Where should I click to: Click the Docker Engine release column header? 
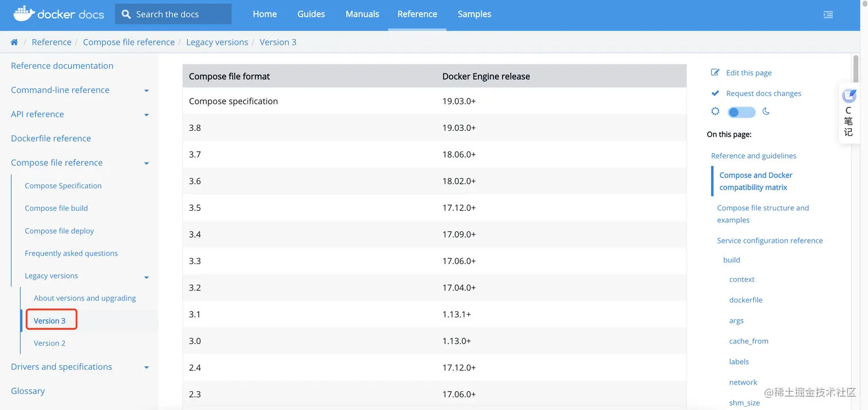pos(486,76)
